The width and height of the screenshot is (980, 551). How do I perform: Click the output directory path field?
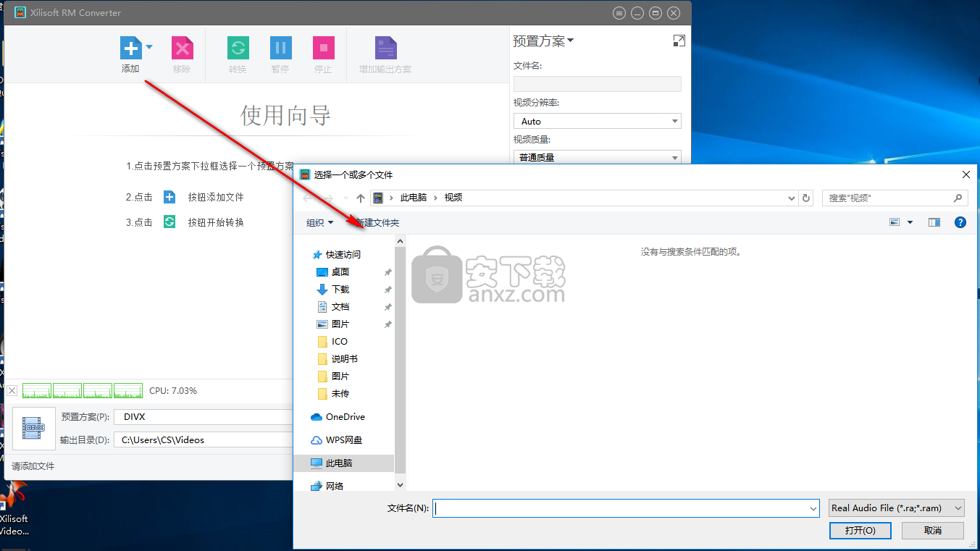tap(205, 439)
